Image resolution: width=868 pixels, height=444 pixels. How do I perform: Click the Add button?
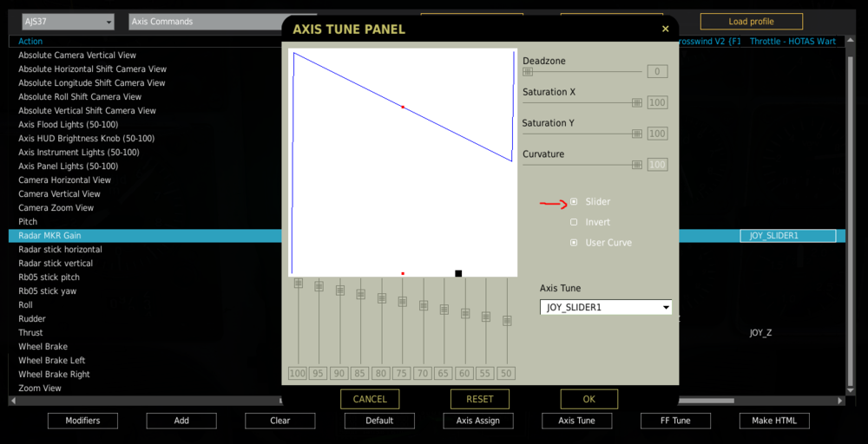click(181, 421)
